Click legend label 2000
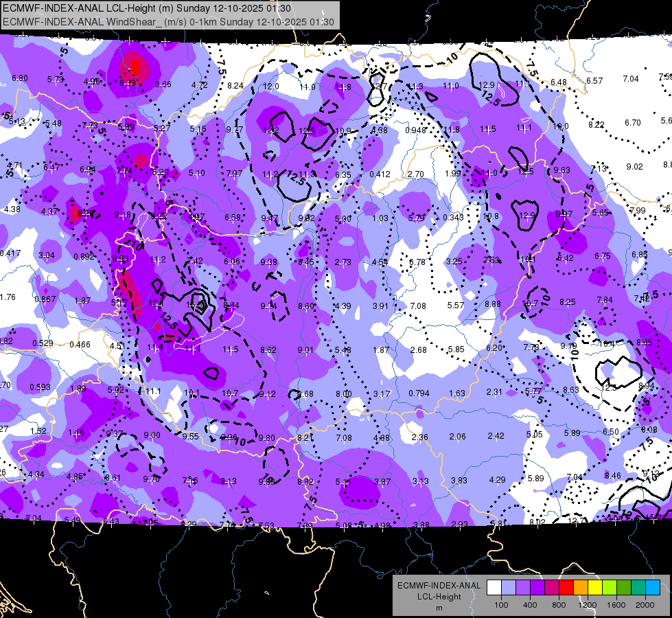The width and height of the screenshot is (672, 618). pos(645,605)
